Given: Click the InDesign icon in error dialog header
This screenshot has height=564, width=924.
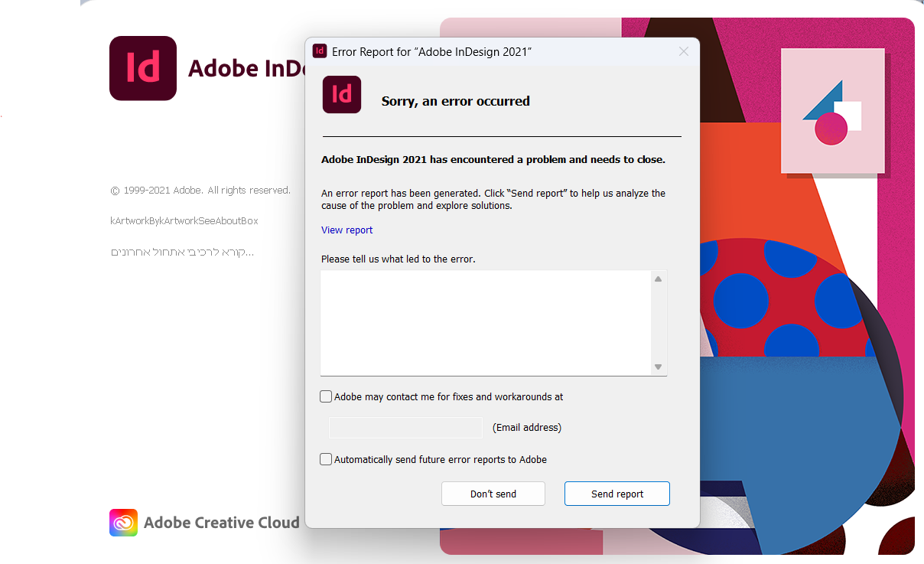Looking at the screenshot, I should point(342,94).
